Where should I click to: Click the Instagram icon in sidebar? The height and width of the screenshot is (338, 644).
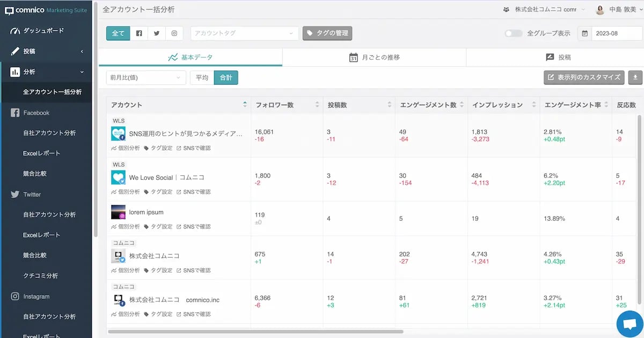pos(16,296)
